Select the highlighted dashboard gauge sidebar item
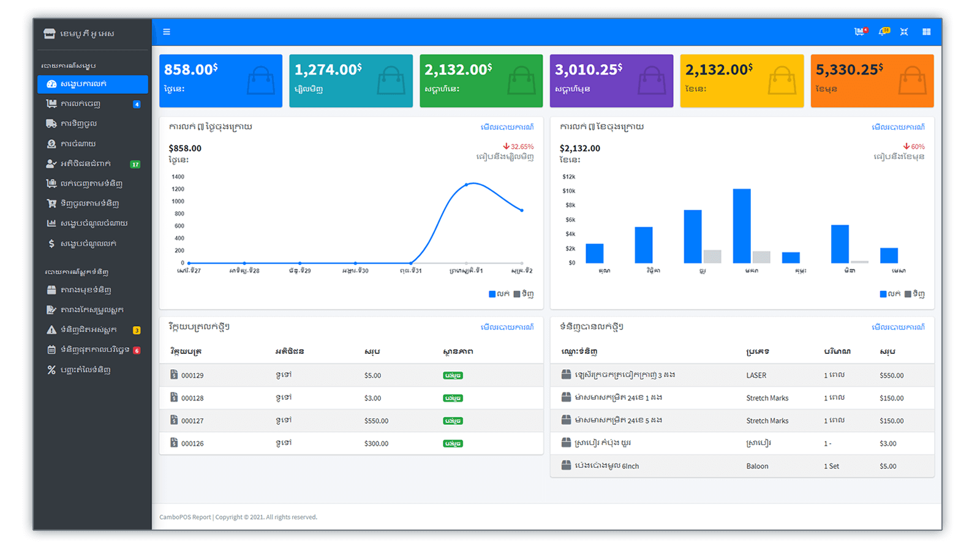 [x=92, y=84]
